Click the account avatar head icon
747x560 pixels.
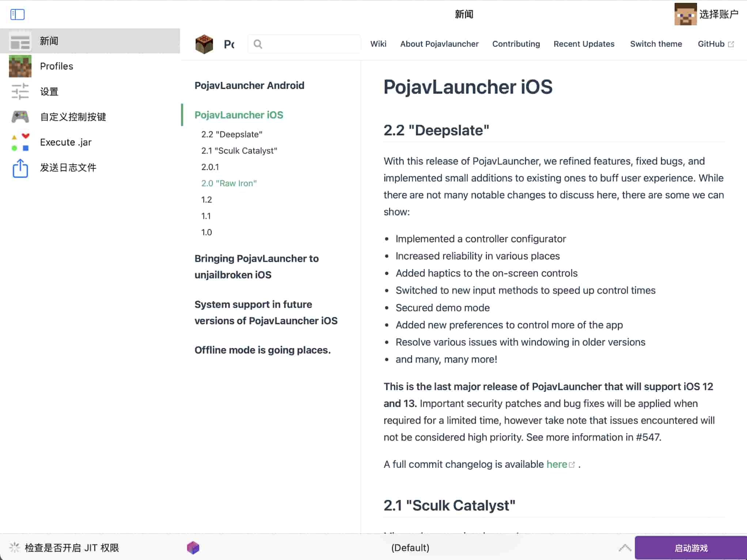[685, 14]
